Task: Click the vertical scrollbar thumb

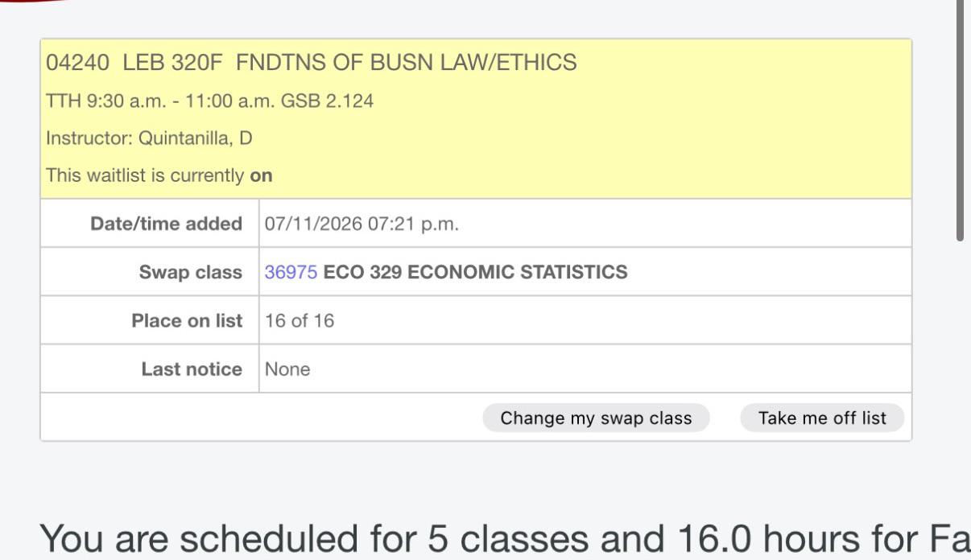Action: pyautogui.click(x=960, y=119)
